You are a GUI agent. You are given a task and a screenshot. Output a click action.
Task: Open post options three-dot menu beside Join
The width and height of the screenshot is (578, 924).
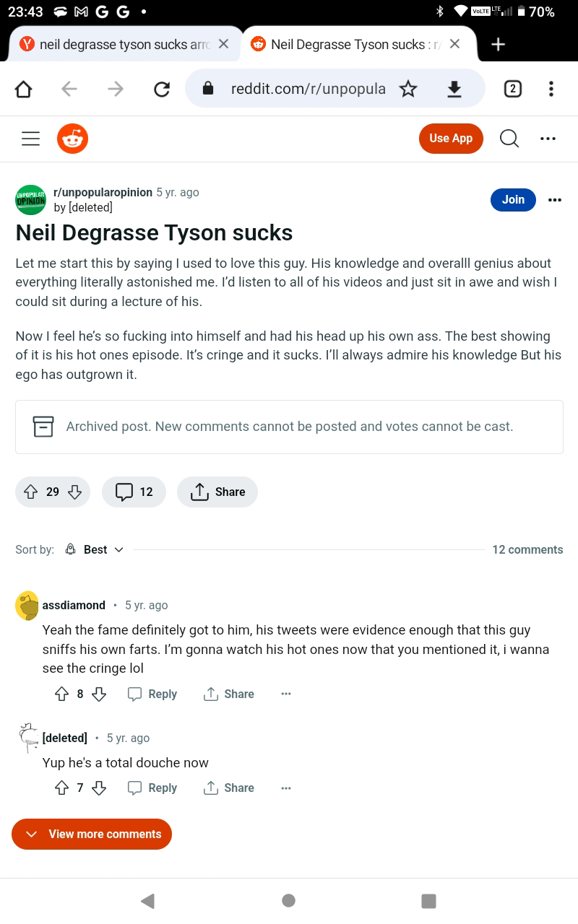pos(554,200)
